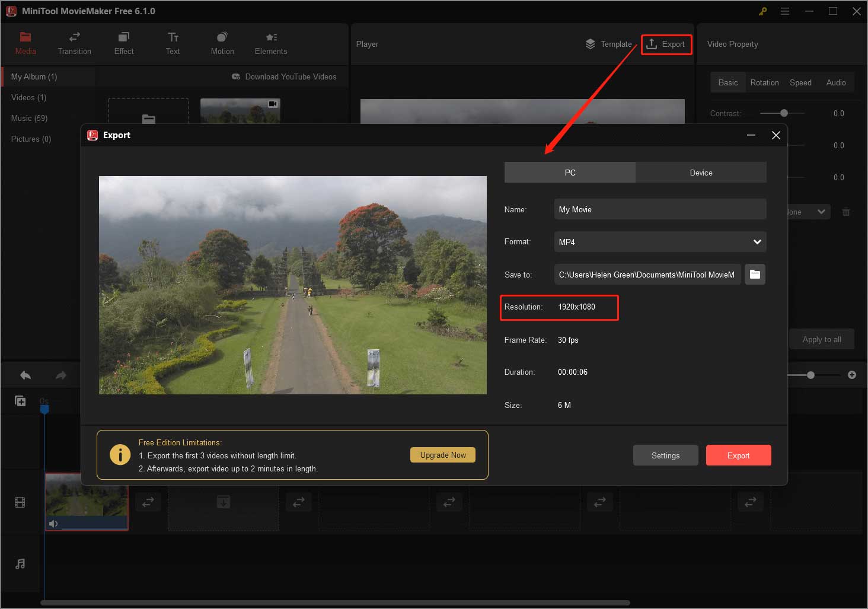
Task: Open the Elements panel
Action: tap(270, 43)
